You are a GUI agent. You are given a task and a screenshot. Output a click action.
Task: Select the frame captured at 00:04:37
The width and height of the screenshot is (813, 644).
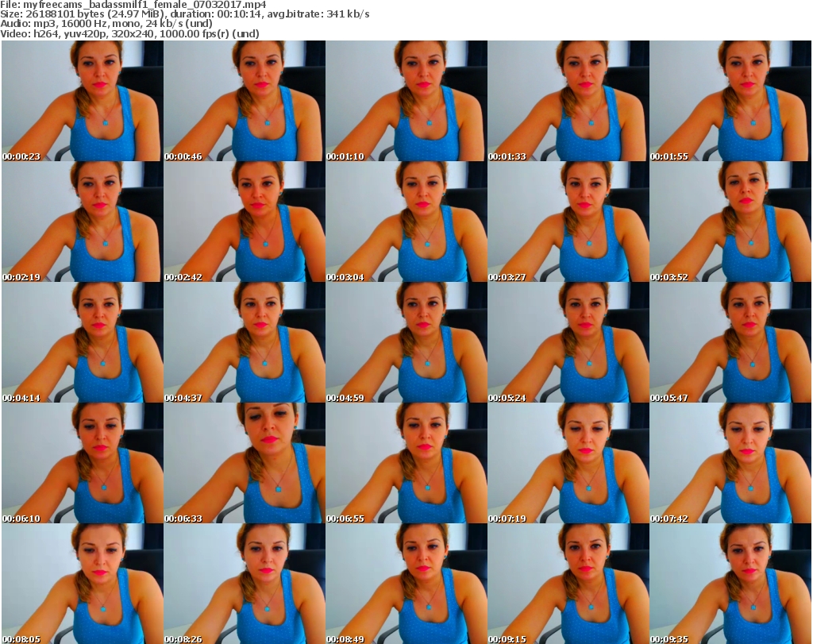coord(245,342)
